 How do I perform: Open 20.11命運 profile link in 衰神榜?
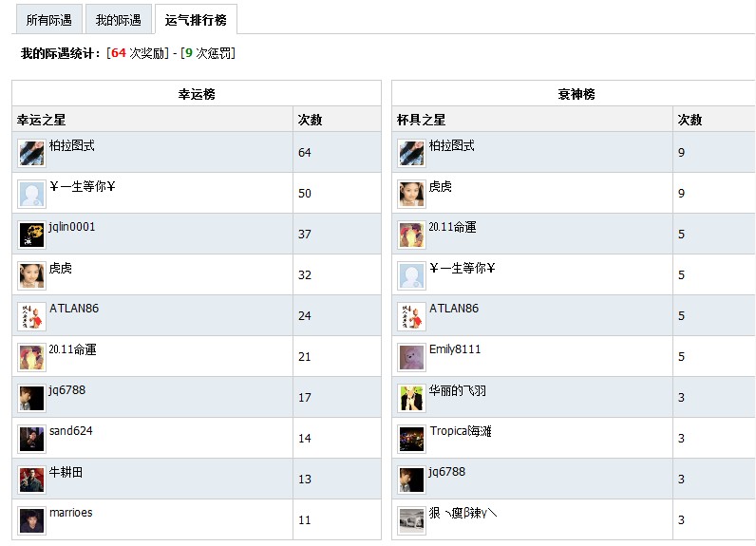pyautogui.click(x=452, y=227)
